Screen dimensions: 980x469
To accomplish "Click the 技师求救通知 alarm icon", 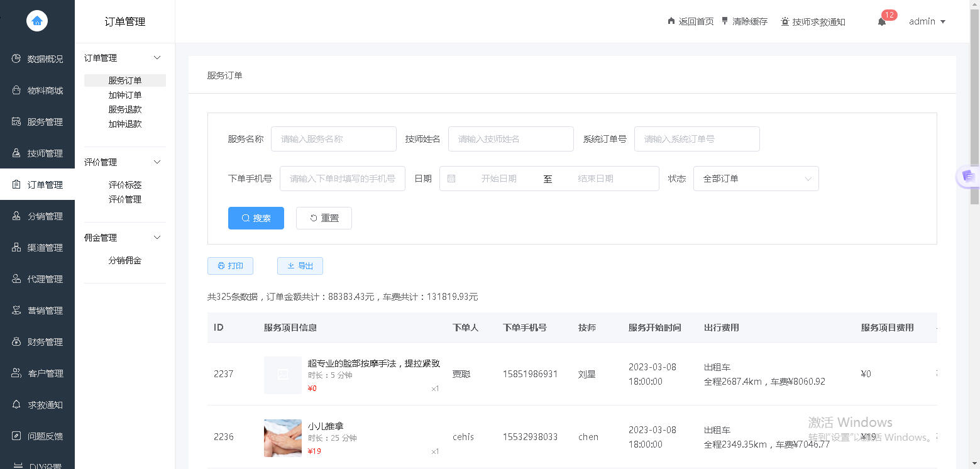I will (x=785, y=21).
